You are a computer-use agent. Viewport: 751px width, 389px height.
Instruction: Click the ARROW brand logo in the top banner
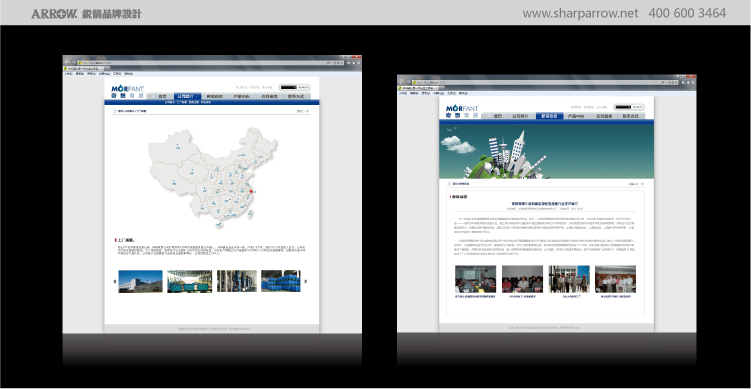(x=54, y=13)
